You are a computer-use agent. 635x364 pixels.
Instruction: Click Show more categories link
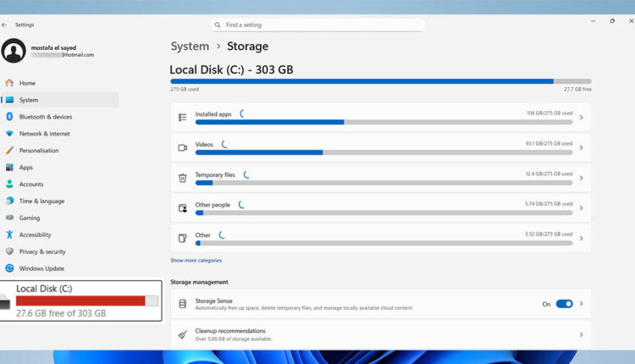[x=196, y=261]
